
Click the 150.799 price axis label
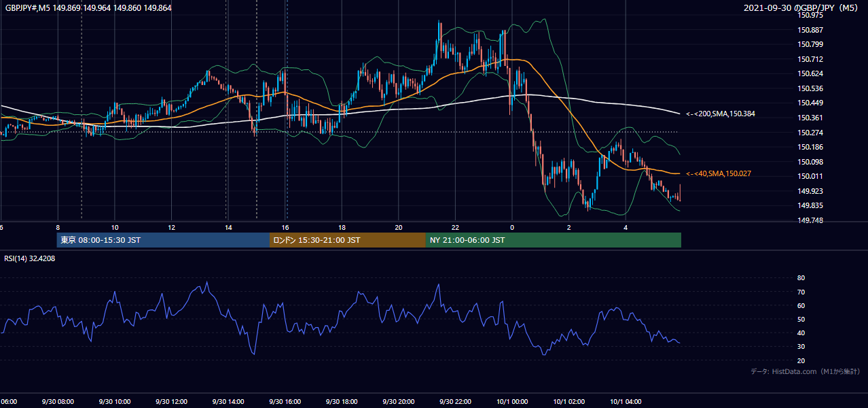click(x=811, y=44)
